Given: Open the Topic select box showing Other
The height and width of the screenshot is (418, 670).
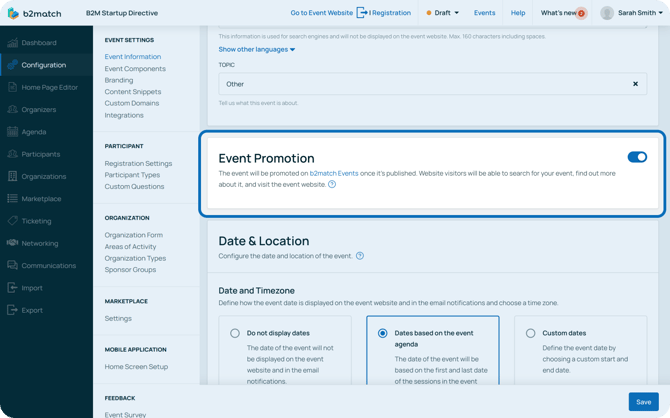Looking at the screenshot, I should [432, 84].
